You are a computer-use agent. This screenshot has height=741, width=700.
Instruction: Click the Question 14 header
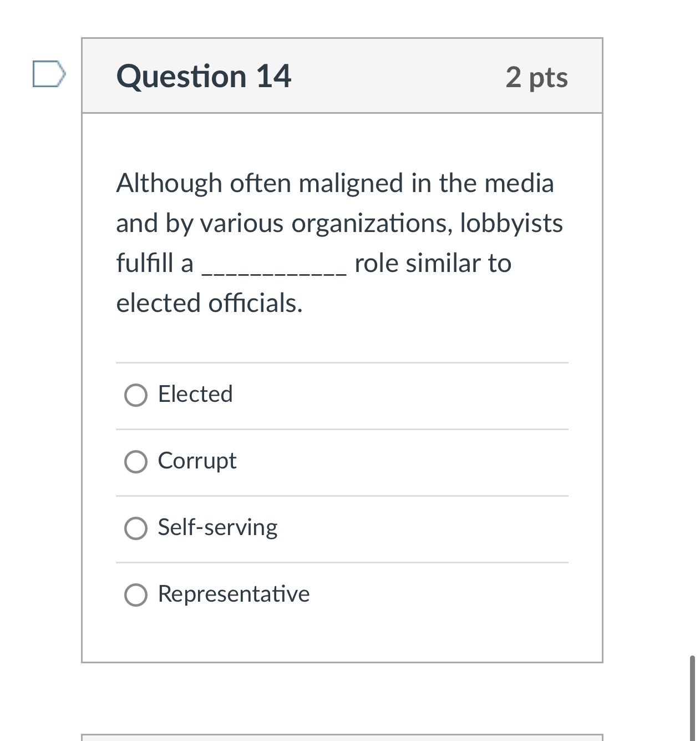(204, 75)
